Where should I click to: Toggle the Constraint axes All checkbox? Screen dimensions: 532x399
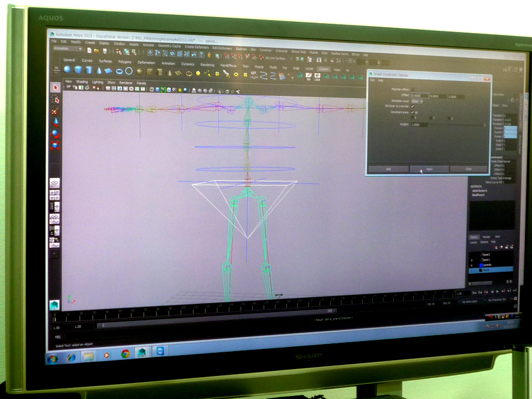(413, 112)
